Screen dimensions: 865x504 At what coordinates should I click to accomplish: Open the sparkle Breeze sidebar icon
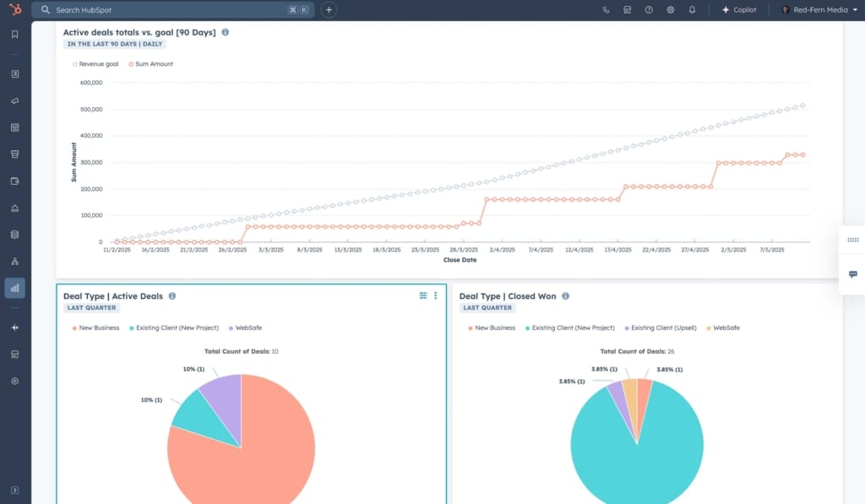click(15, 328)
